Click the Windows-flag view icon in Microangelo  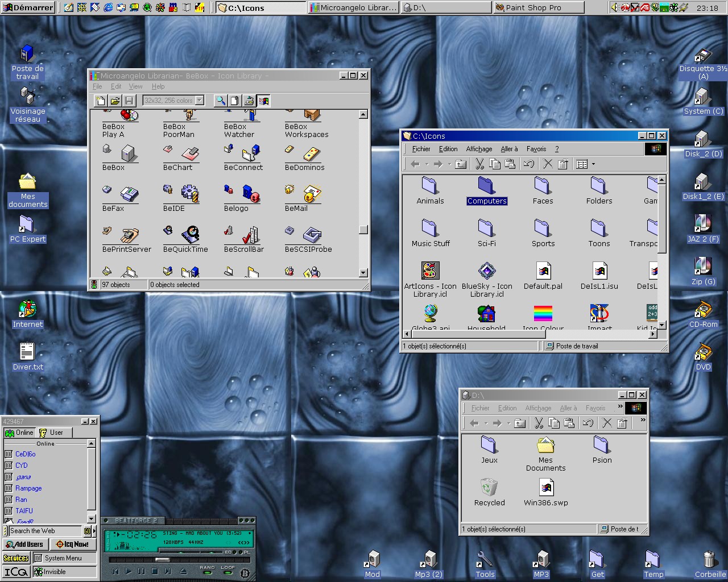(x=263, y=101)
